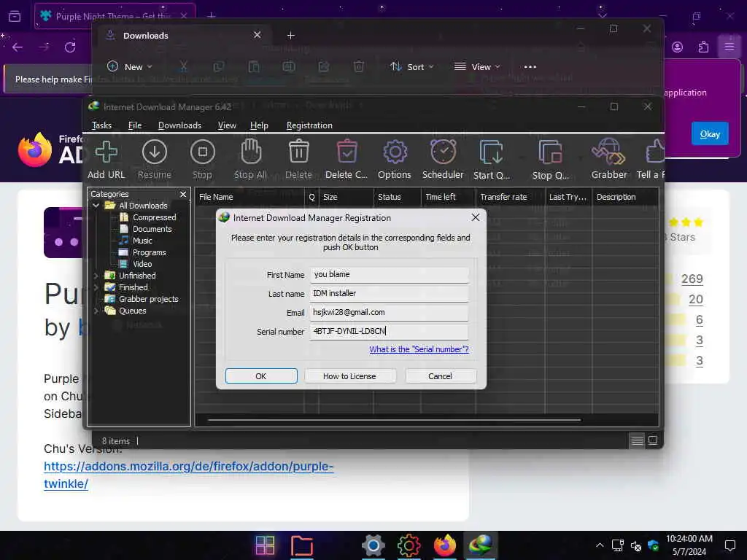Cancel the Registration dialog
747x560 pixels.
click(440, 376)
